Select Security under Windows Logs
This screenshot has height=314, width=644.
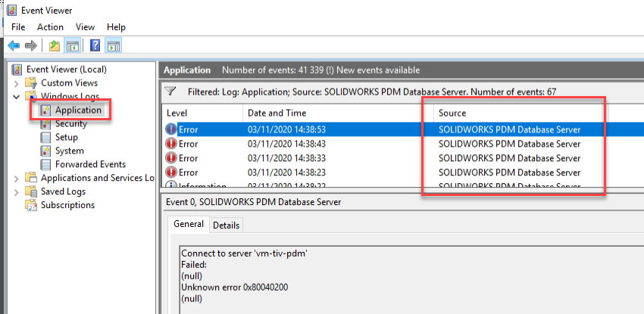pyautogui.click(x=71, y=124)
